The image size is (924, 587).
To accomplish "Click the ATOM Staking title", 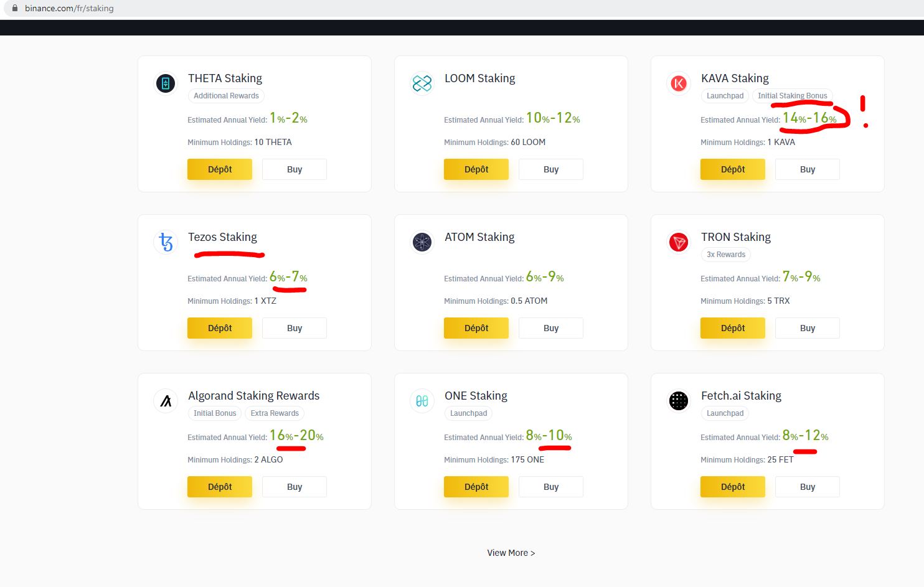I will (479, 237).
